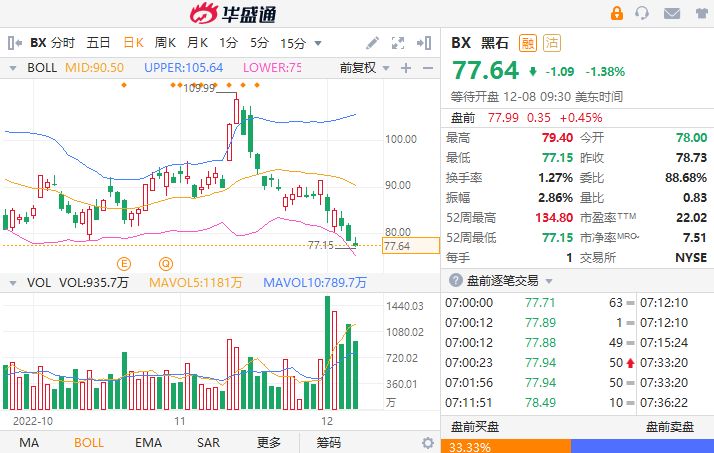This screenshot has width=714, height=453.
Task: Click the 融 margin badge
Action: (x=528, y=43)
